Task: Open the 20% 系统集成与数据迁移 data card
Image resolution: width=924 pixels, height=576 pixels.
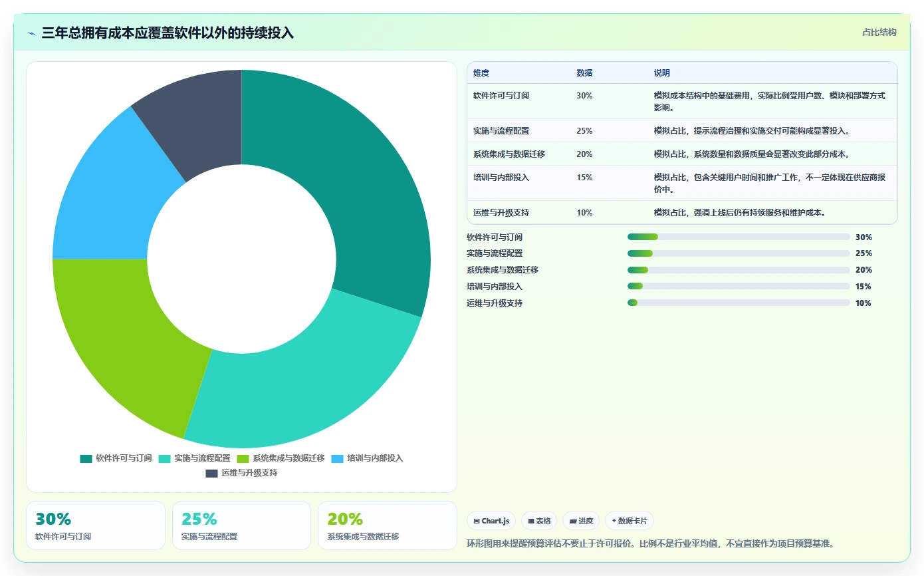Action: (x=388, y=525)
